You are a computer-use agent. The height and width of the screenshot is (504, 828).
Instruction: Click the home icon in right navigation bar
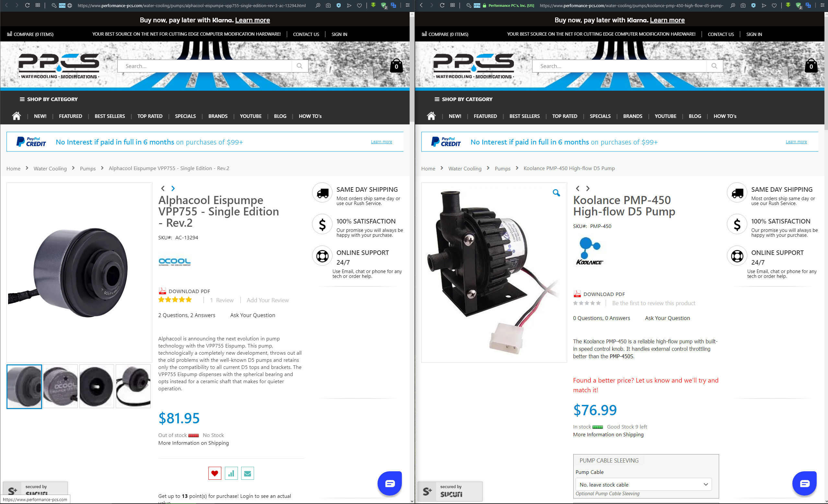tap(431, 116)
